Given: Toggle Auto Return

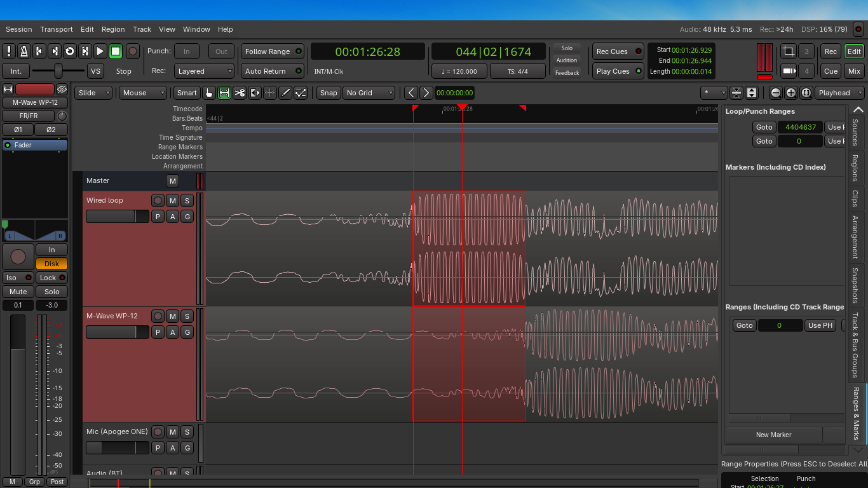Looking at the screenshot, I should click(x=272, y=71).
